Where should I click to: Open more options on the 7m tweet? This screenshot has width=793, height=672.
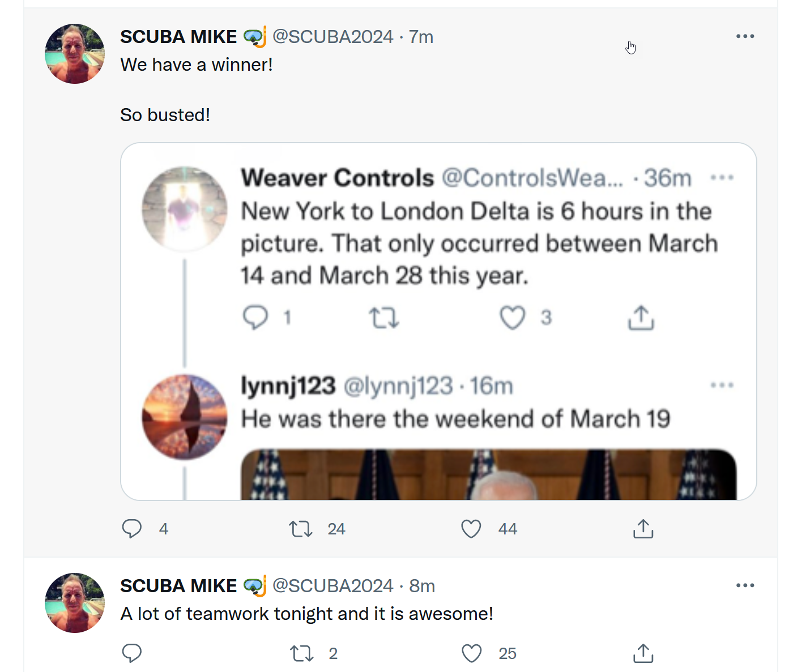pos(745,36)
